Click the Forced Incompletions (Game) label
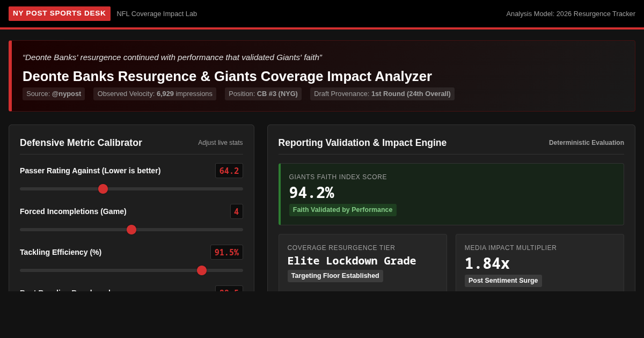The height and width of the screenshot is (338, 644). pos(73,211)
